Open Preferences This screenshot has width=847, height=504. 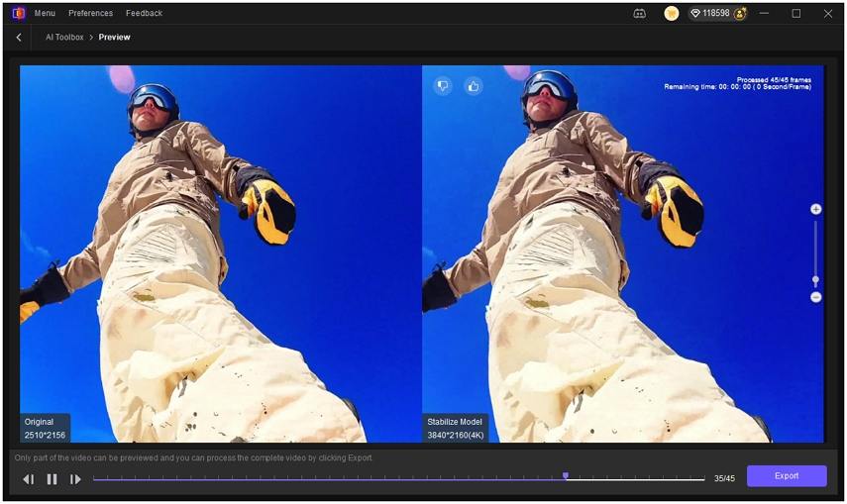pyautogui.click(x=91, y=13)
